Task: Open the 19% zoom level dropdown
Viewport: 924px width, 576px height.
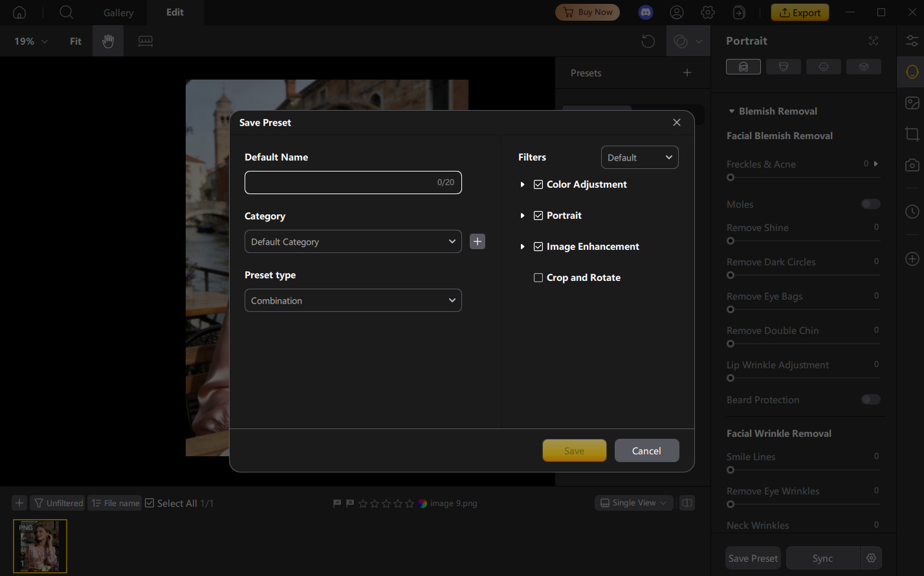Action: [29, 41]
